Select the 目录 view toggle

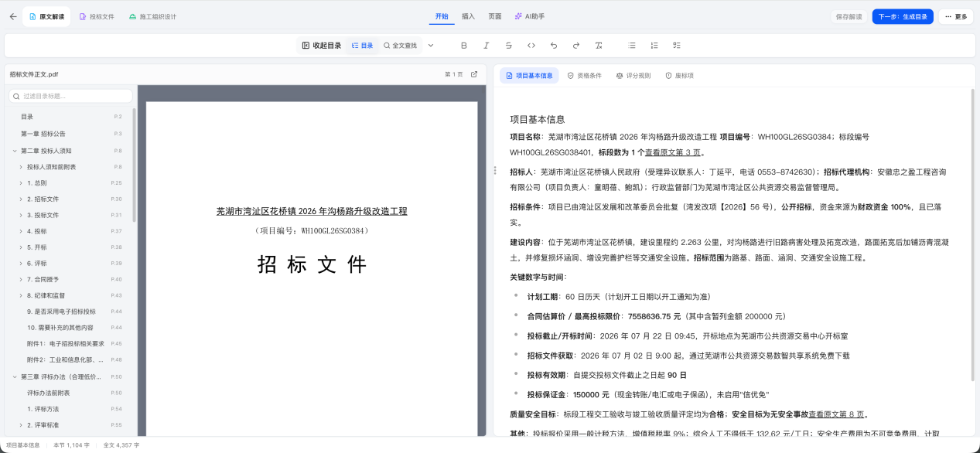pyautogui.click(x=362, y=46)
